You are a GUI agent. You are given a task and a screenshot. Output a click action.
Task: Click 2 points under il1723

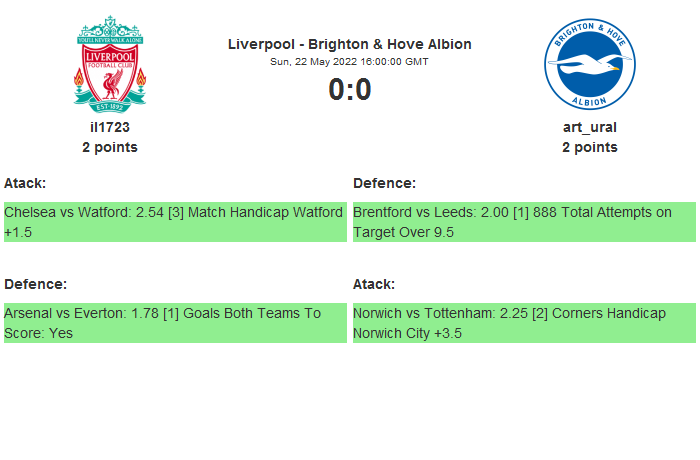pos(110,147)
